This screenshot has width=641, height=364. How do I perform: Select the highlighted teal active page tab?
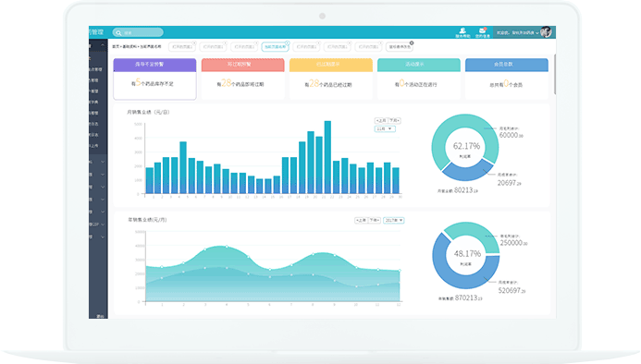[x=275, y=47]
